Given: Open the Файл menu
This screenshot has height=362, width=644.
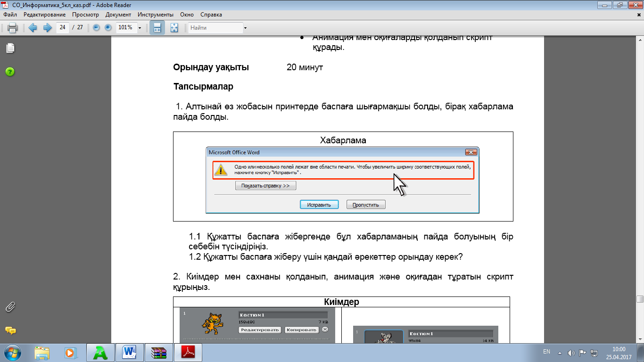Looking at the screenshot, I should pyautogui.click(x=10, y=15).
